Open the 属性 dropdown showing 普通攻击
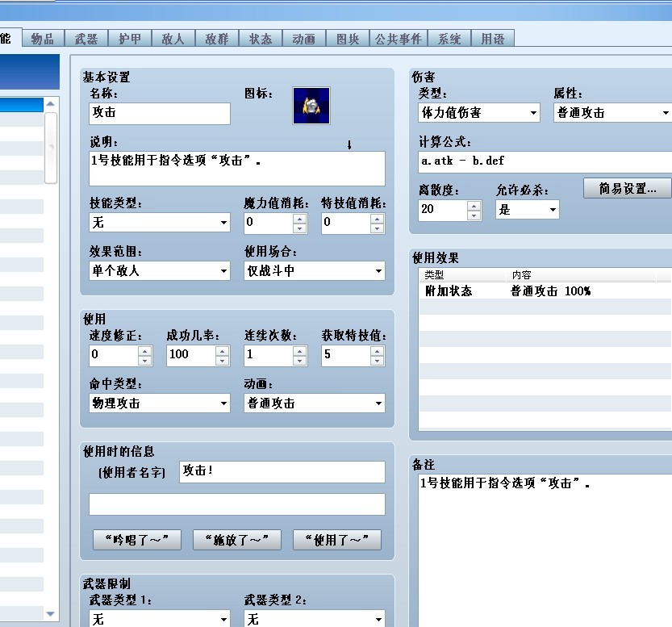672x627 pixels. pos(613,113)
